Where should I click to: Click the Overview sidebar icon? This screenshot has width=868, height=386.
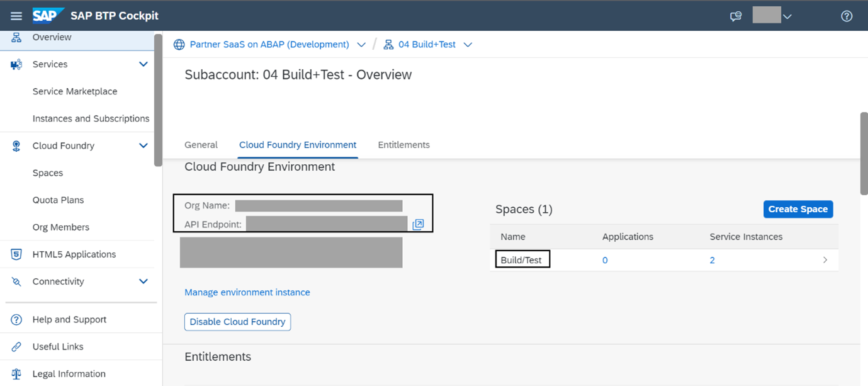tap(16, 37)
